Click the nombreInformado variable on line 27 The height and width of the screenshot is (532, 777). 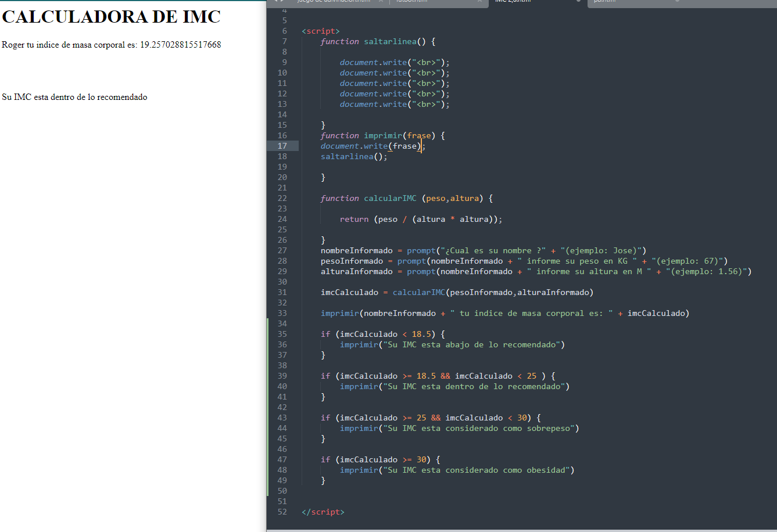point(357,250)
